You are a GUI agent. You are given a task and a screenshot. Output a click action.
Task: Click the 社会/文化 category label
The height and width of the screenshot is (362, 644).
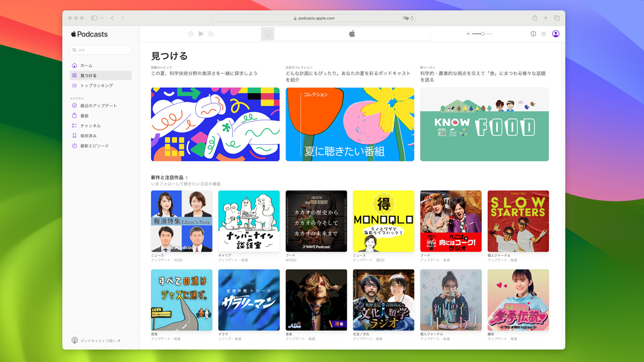[361, 334]
